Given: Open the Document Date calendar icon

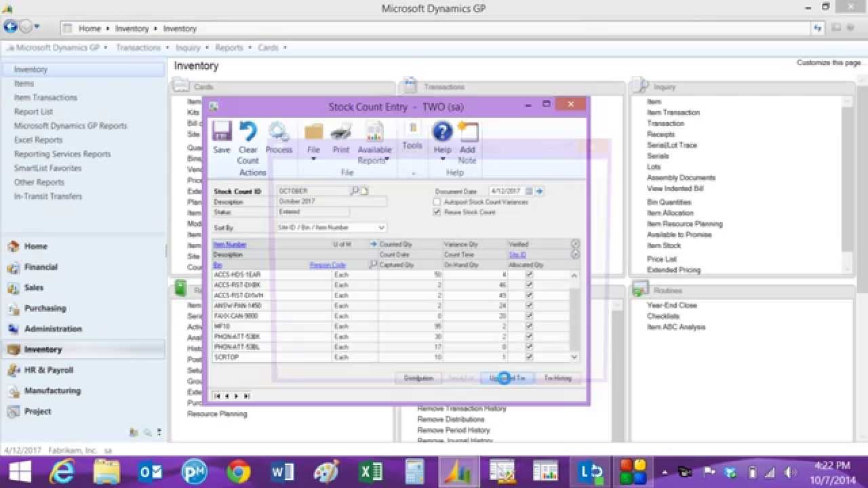Looking at the screenshot, I should 530,191.
